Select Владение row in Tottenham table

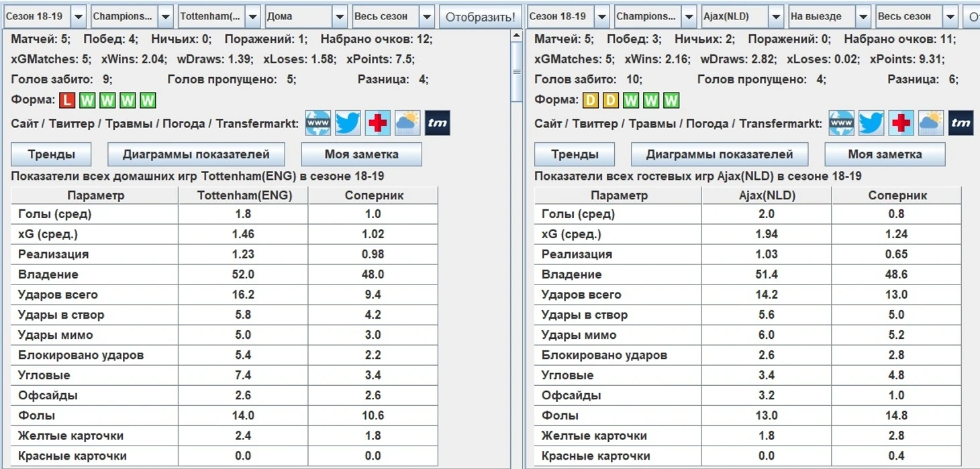(x=224, y=274)
